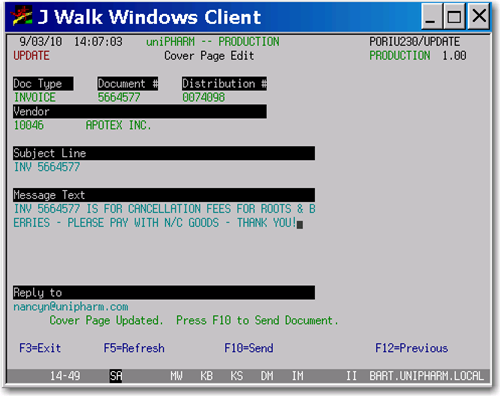This screenshot has width=500, height=396.
Task: Select the Document # value 5664577
Action: pos(119,97)
